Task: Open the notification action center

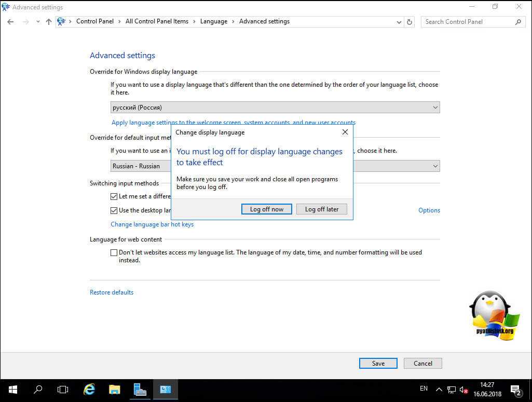Action: [515, 389]
